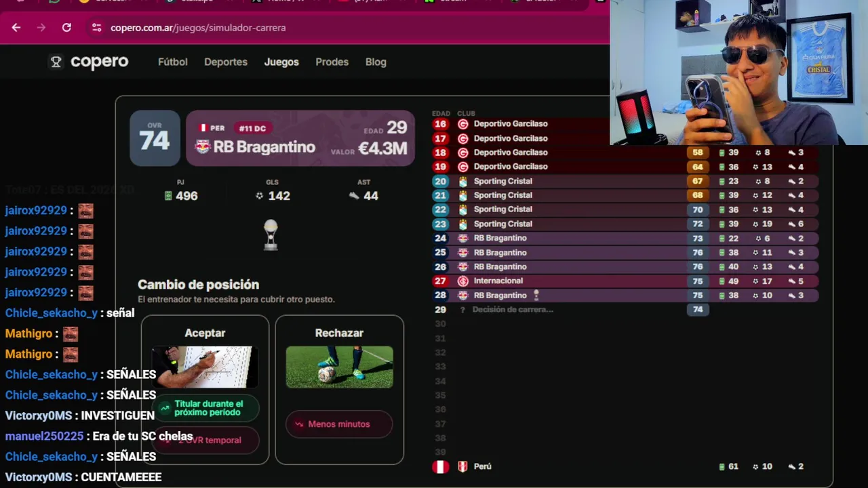Click the matches icon beside 496
This screenshot has height=488, width=868.
coord(168,196)
